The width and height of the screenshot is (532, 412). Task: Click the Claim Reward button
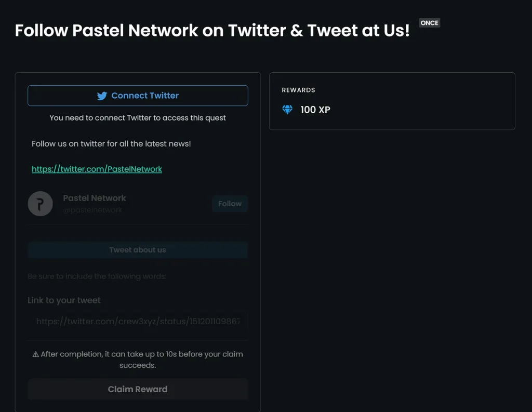[x=138, y=389]
